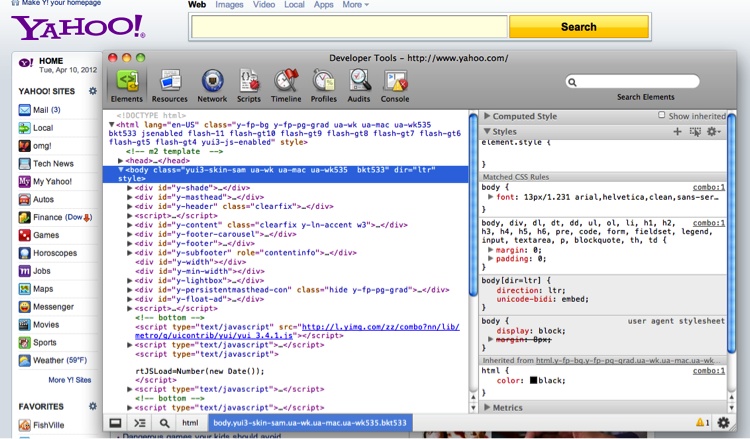Open combo:1 link beside the html rule

[709, 371]
